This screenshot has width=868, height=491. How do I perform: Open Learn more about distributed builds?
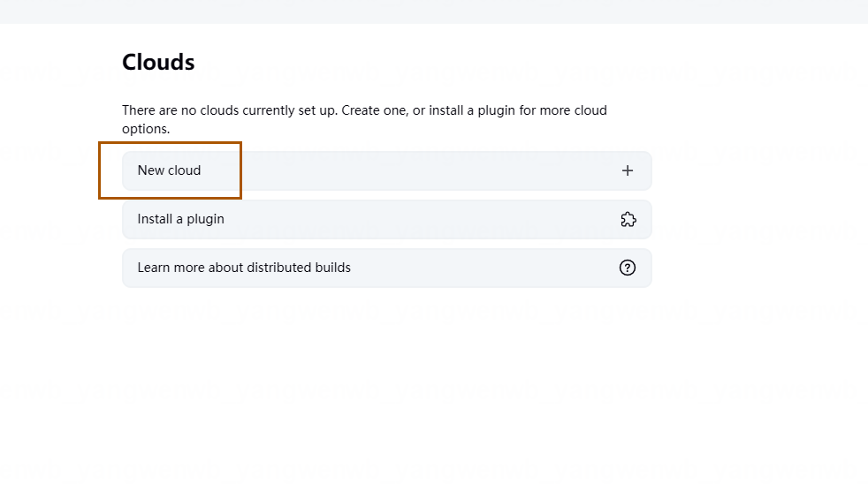pyautogui.click(x=386, y=268)
